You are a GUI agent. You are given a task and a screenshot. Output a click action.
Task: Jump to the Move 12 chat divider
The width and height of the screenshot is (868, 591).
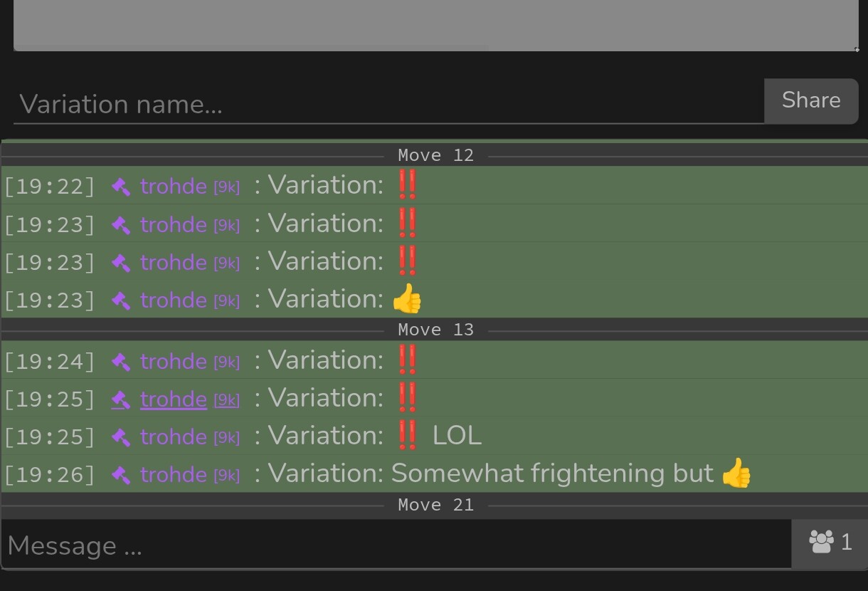(435, 155)
